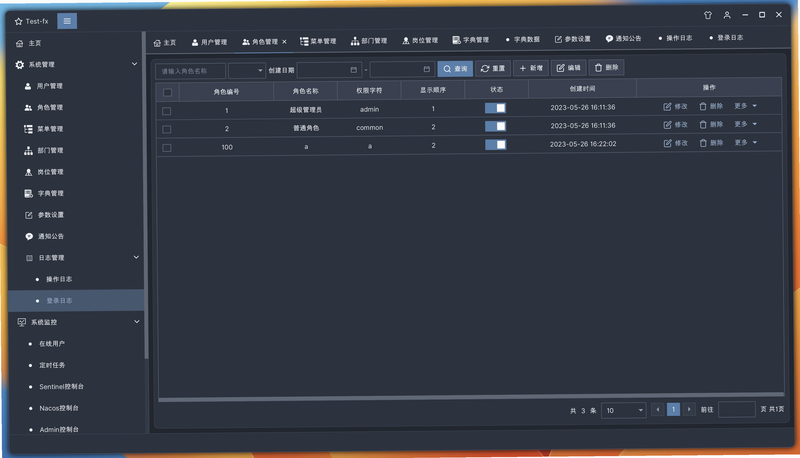Check the row checkbox for 普通角色
The image size is (800, 458).
point(166,129)
